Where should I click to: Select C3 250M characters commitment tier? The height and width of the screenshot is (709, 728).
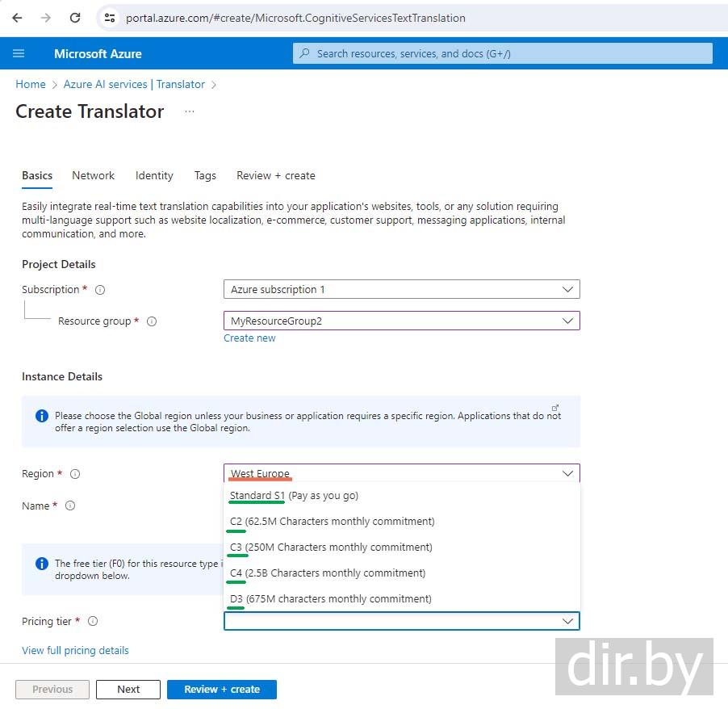402,547
